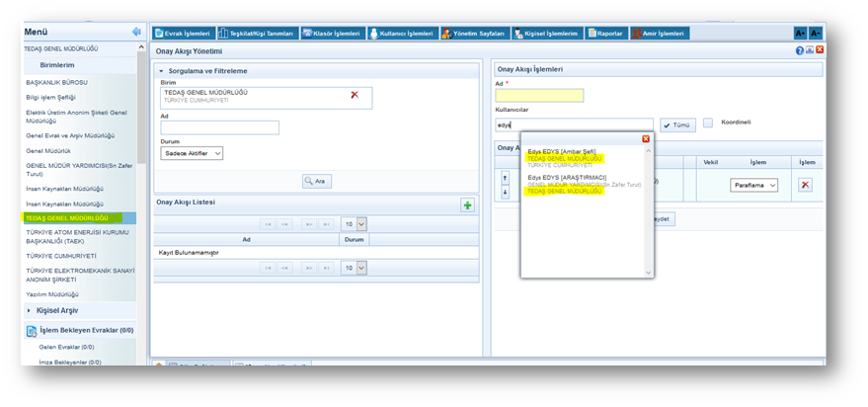The image size is (868, 407).
Task: Open the Durum 'Sadece Aktifler' dropdown
Action: [192, 153]
